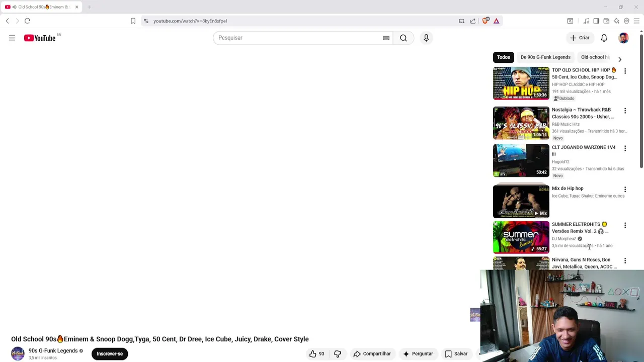Open Brave Shields lion icon
Viewport: 644px width, 362px height.
point(486,21)
